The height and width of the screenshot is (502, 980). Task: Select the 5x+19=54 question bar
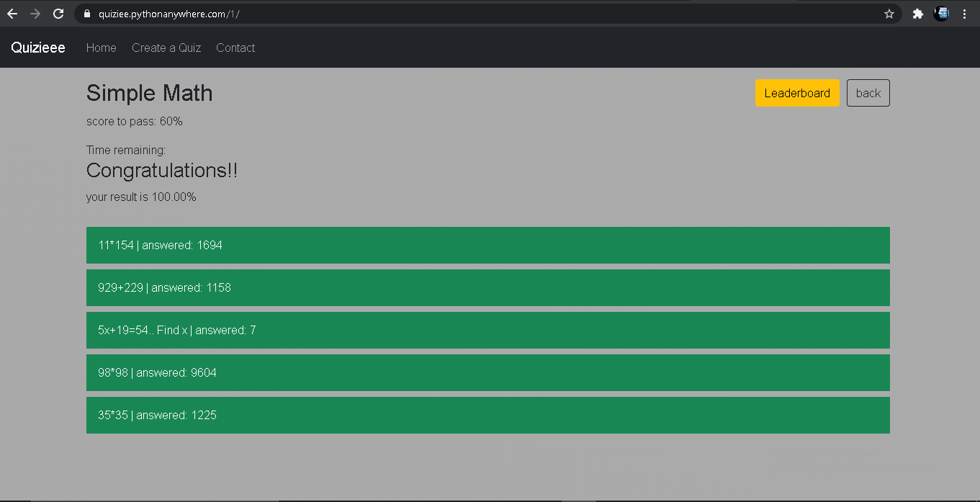click(x=488, y=330)
